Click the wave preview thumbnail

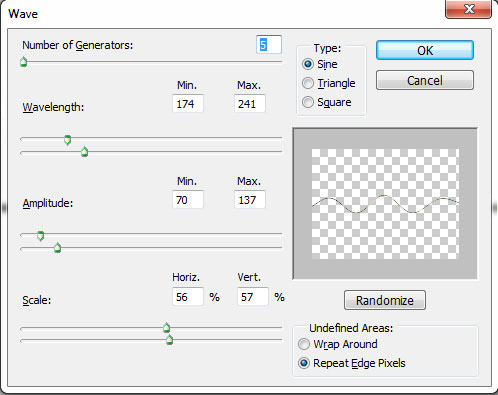click(x=385, y=204)
